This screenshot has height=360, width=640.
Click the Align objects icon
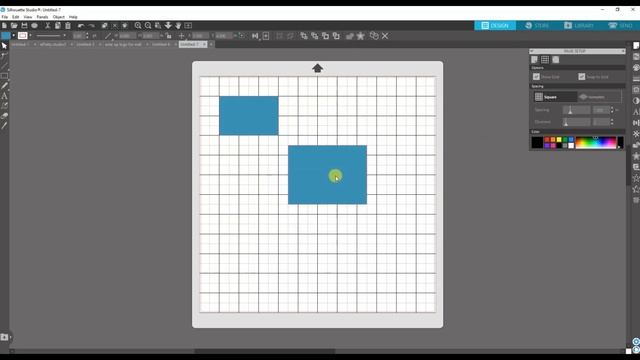tap(255, 36)
